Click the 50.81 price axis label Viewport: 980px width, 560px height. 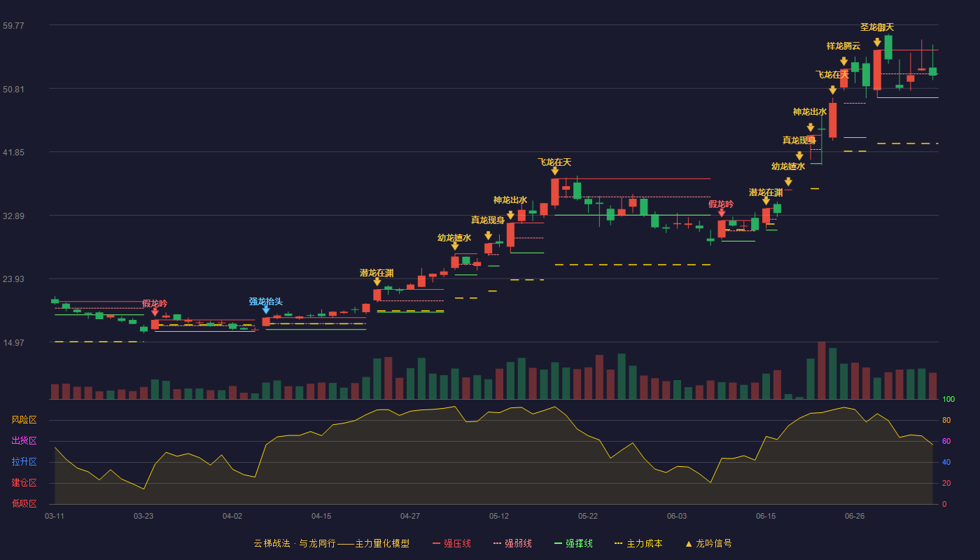tap(13, 89)
